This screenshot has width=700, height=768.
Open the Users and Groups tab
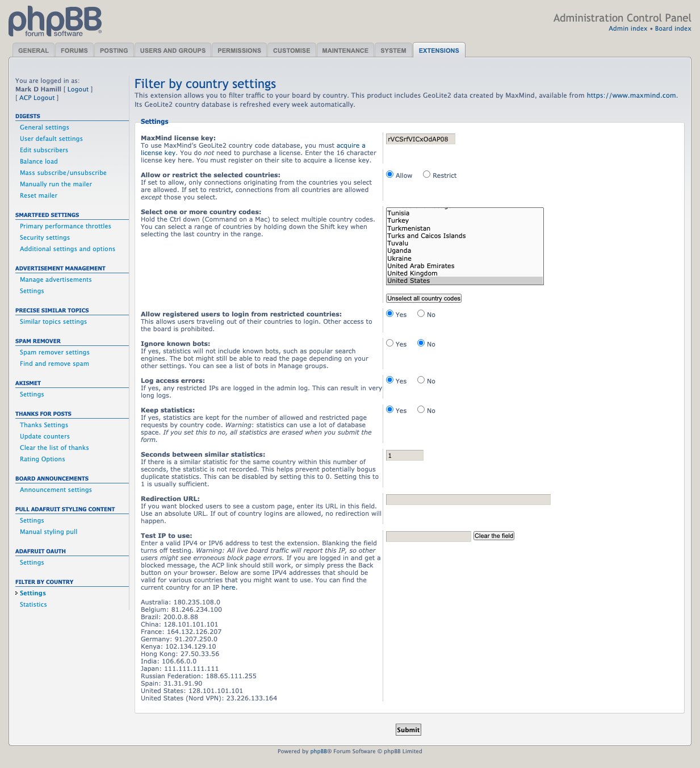(173, 51)
